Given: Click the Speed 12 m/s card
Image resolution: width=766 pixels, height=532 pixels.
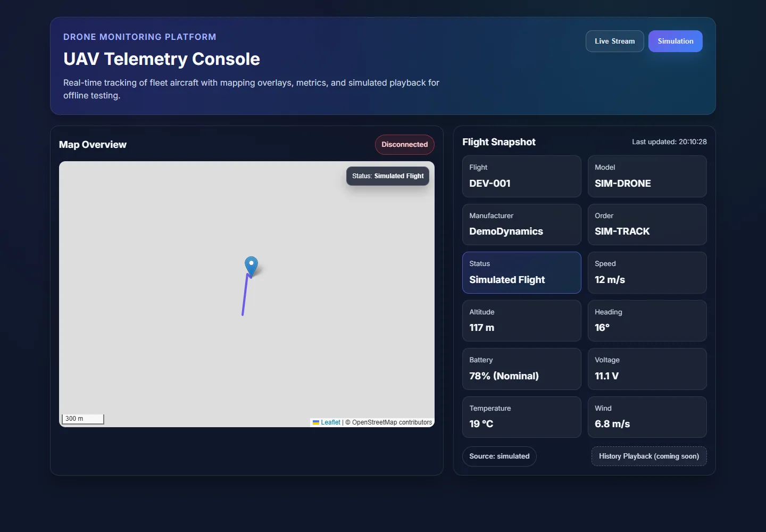Looking at the screenshot, I should point(647,272).
